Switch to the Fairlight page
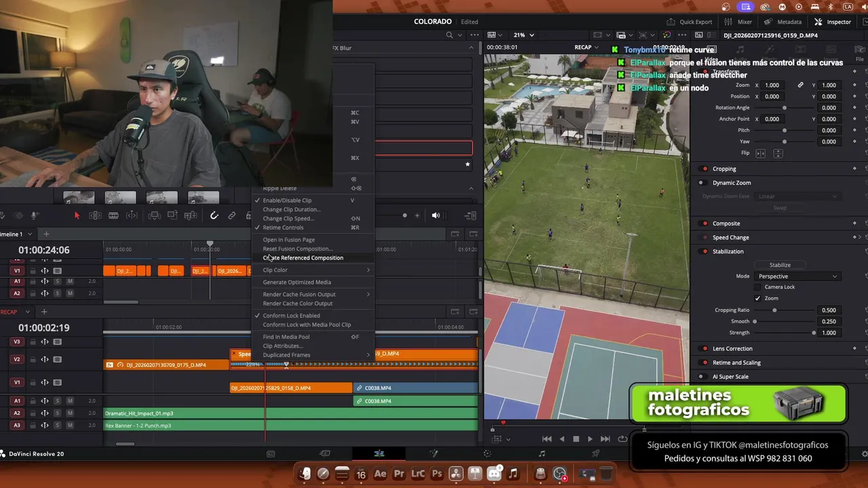868x488 pixels. (x=541, y=453)
